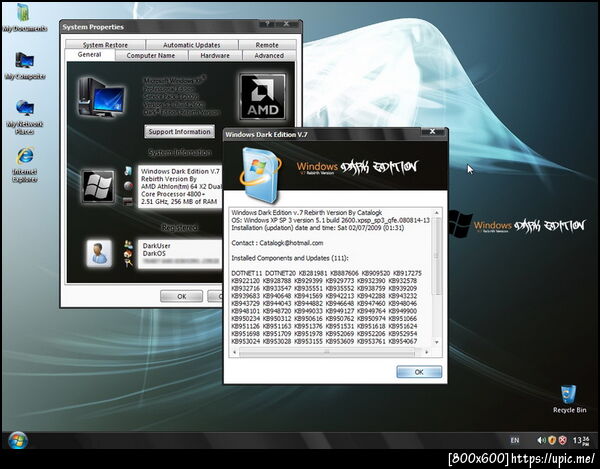This screenshot has width=600, height=469.
Task: Click the KB954067 entry in the list
Action: coord(403,341)
